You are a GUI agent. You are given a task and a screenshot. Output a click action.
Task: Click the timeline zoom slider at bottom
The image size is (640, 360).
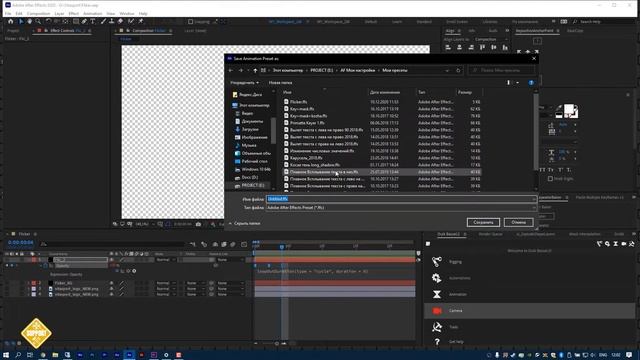[x=277, y=344]
